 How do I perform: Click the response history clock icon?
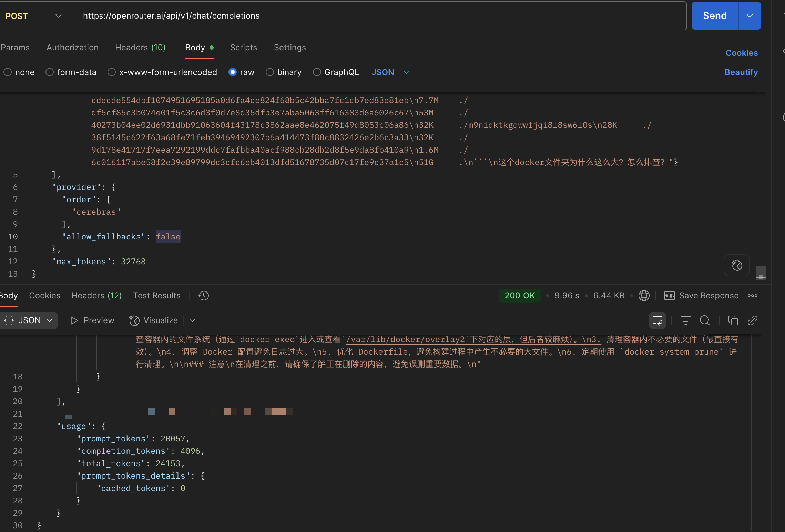click(x=203, y=296)
